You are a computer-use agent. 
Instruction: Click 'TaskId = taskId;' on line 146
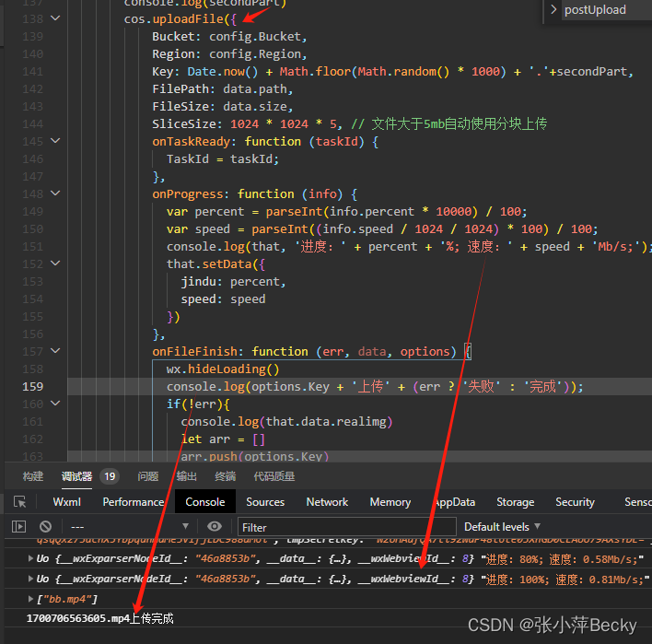[223, 158]
